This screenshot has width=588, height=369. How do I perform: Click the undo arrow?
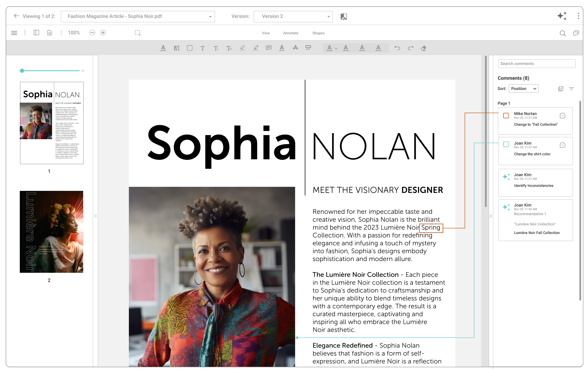[397, 48]
